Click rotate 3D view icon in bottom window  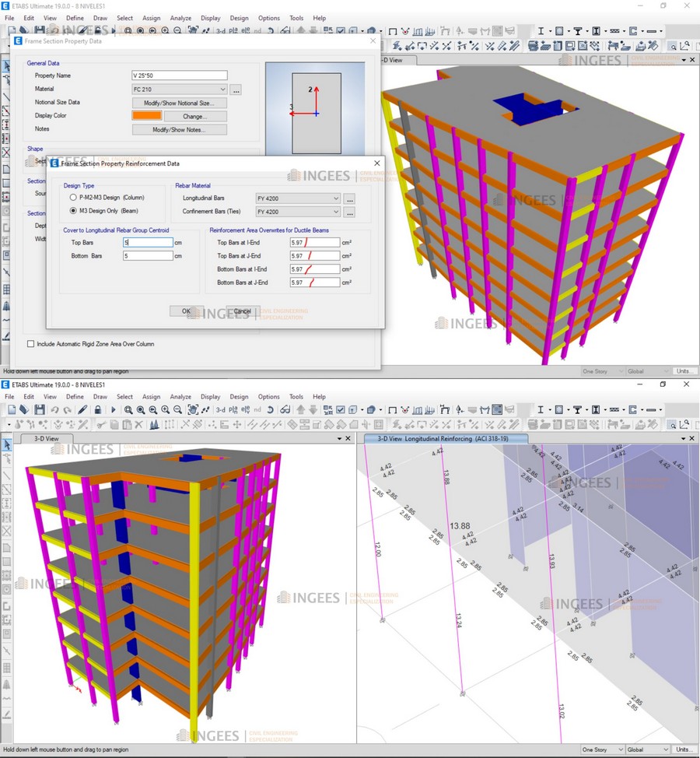(270, 410)
